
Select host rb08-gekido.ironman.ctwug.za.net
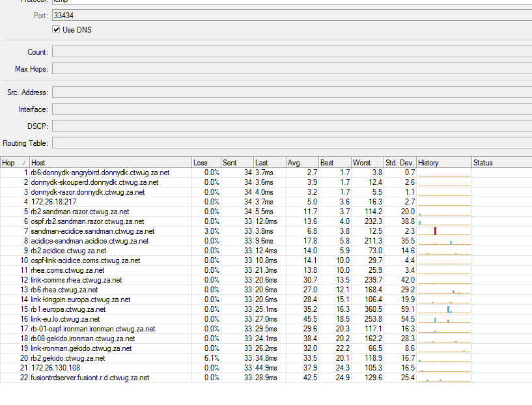tap(83, 339)
